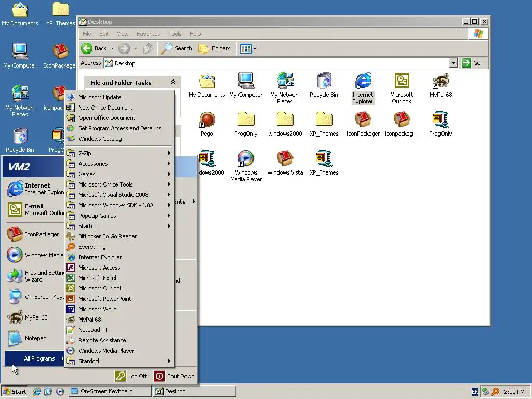Open the Favorites menu
This screenshot has width=532, height=399.
[148, 34]
